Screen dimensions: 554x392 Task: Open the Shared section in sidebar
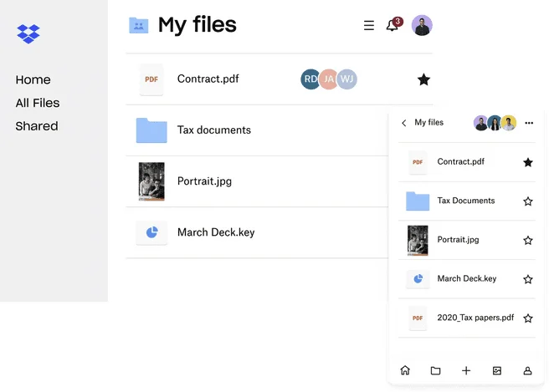pyautogui.click(x=37, y=126)
